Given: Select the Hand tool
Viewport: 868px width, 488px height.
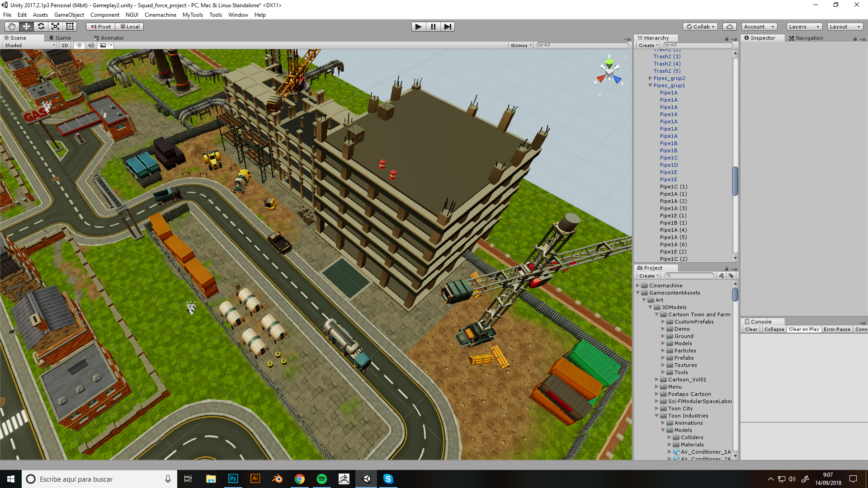Looking at the screenshot, I should (x=12, y=27).
